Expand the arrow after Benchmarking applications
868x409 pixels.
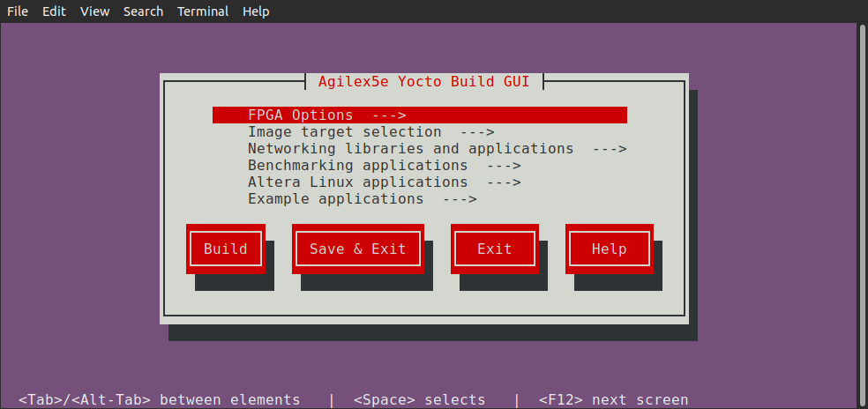(504, 166)
